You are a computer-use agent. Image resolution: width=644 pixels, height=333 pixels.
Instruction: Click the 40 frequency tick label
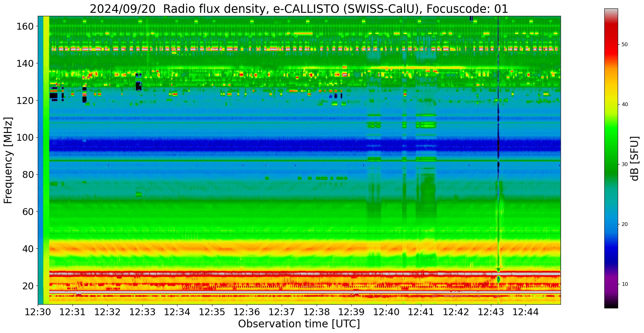pyautogui.click(x=28, y=249)
